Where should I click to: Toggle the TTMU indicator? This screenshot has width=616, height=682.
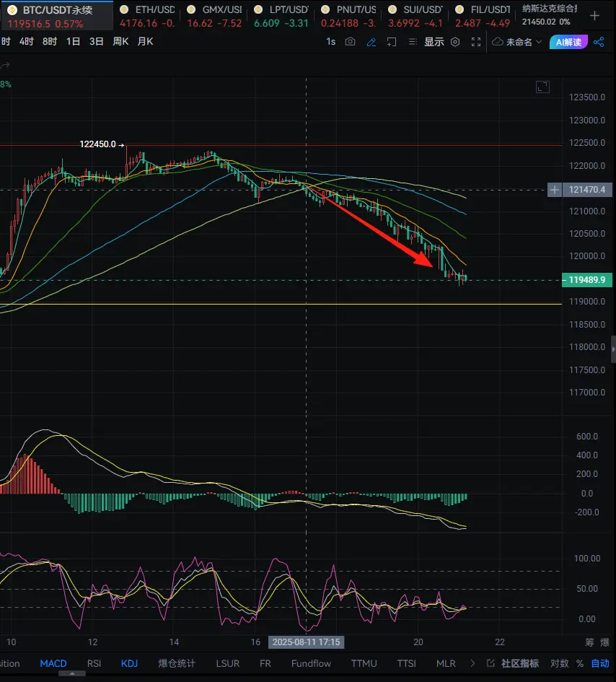point(364,663)
